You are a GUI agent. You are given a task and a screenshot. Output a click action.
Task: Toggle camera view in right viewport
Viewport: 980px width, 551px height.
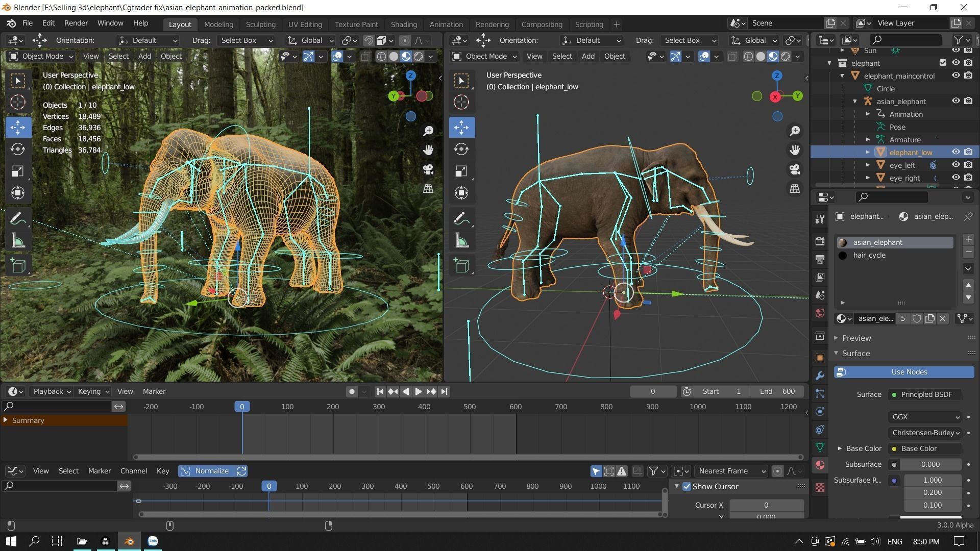795,169
